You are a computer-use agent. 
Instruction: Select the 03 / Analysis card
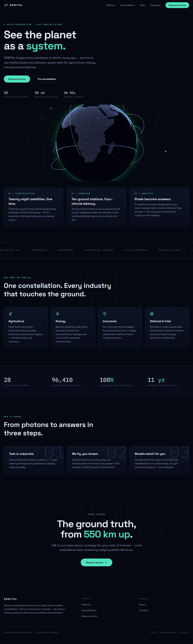click(160, 207)
